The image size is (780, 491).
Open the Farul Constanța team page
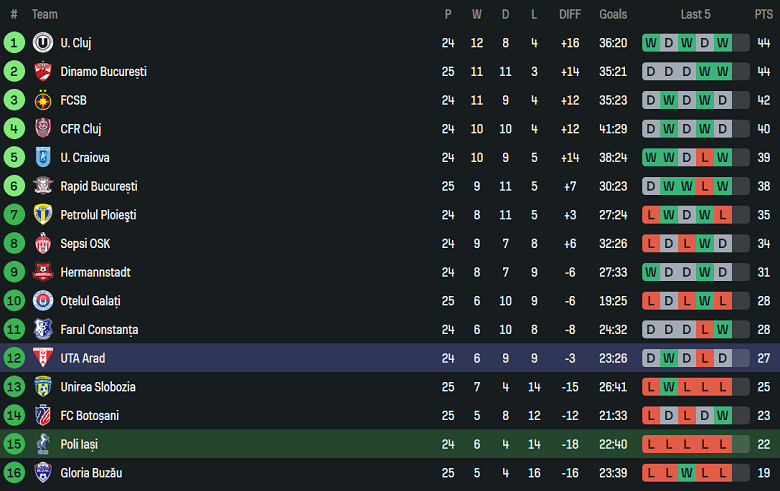pyautogui.click(x=99, y=330)
